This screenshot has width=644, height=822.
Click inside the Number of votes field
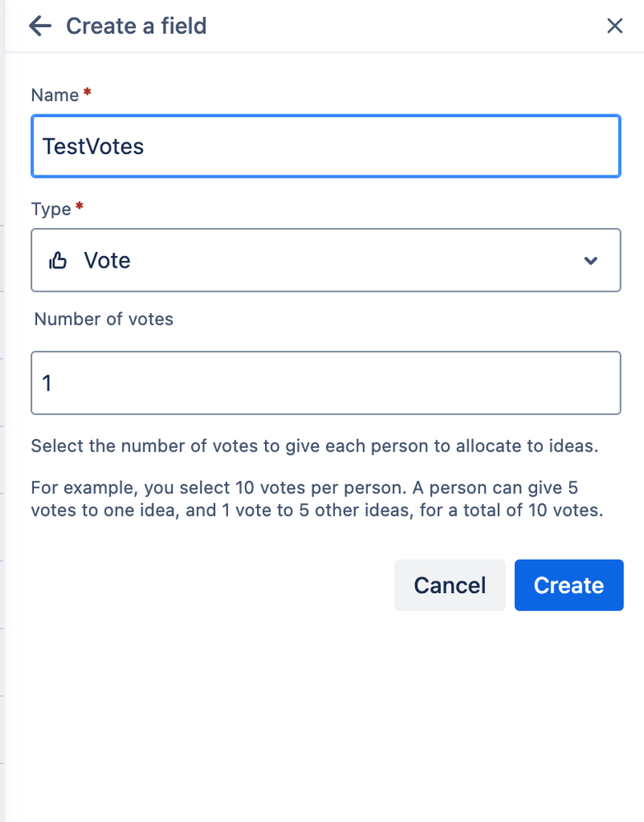pos(325,383)
